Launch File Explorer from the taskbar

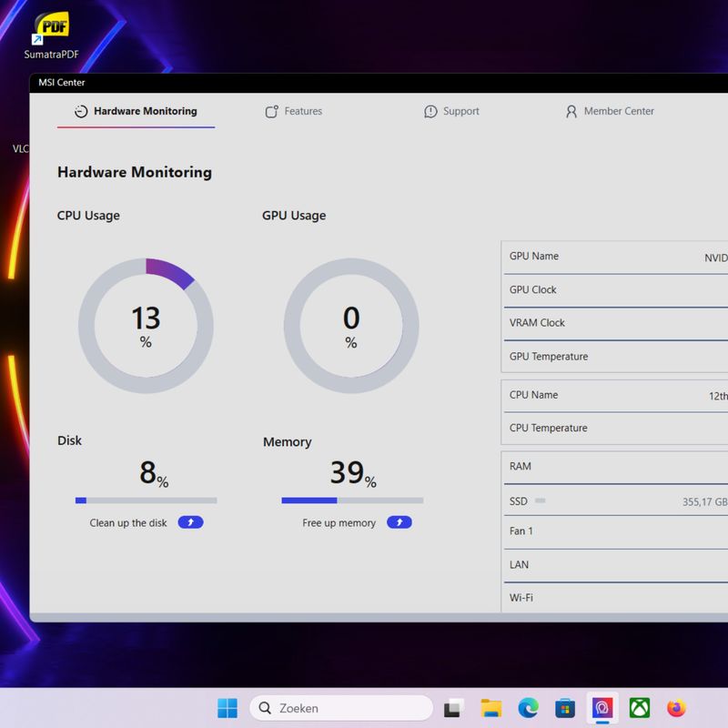pos(491,708)
